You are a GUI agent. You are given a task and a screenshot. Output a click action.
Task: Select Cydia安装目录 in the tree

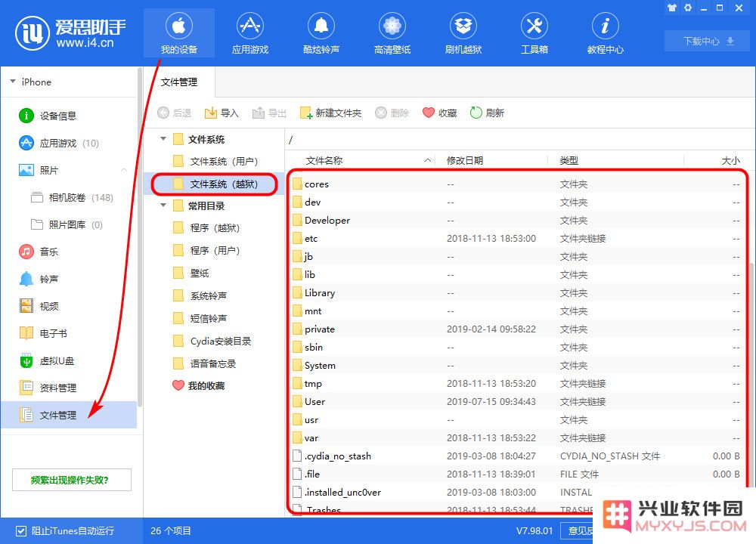click(212, 342)
